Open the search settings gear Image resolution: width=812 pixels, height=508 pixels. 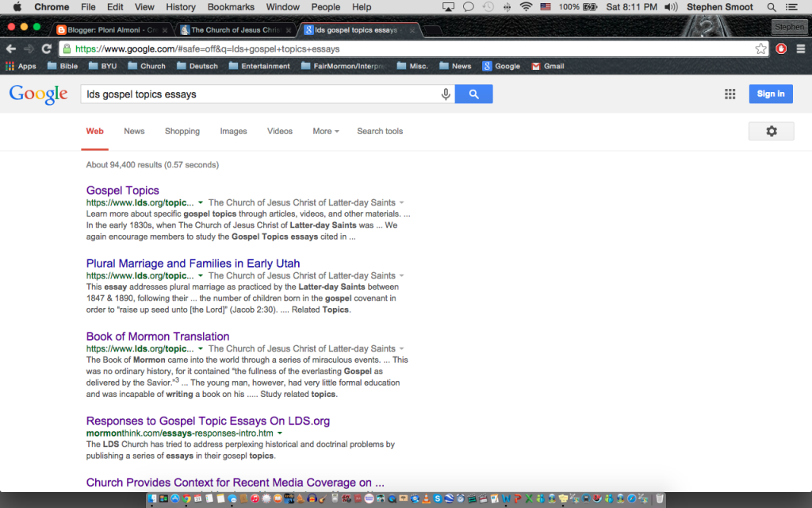coord(771,131)
